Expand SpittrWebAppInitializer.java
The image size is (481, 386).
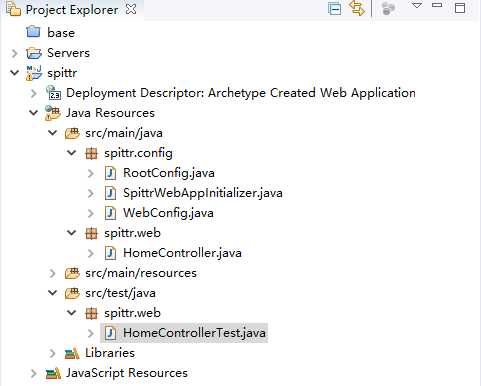(x=91, y=193)
